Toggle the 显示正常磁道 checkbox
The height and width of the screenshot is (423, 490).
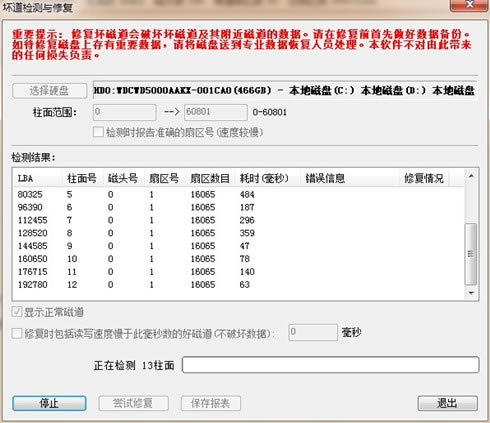click(x=17, y=312)
